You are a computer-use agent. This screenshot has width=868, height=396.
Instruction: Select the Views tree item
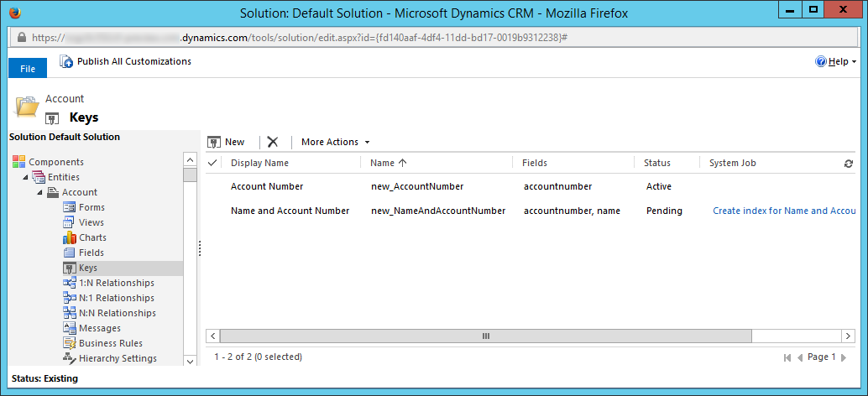(x=92, y=222)
